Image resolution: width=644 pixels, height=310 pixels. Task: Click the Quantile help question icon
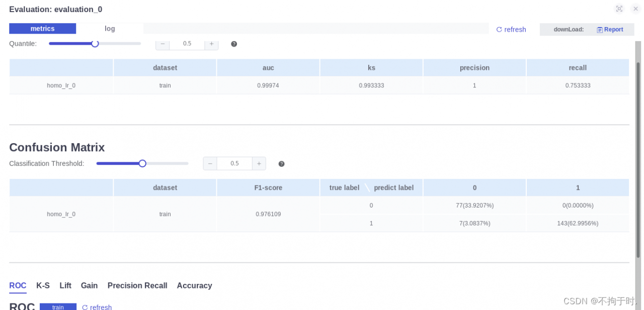tap(234, 44)
